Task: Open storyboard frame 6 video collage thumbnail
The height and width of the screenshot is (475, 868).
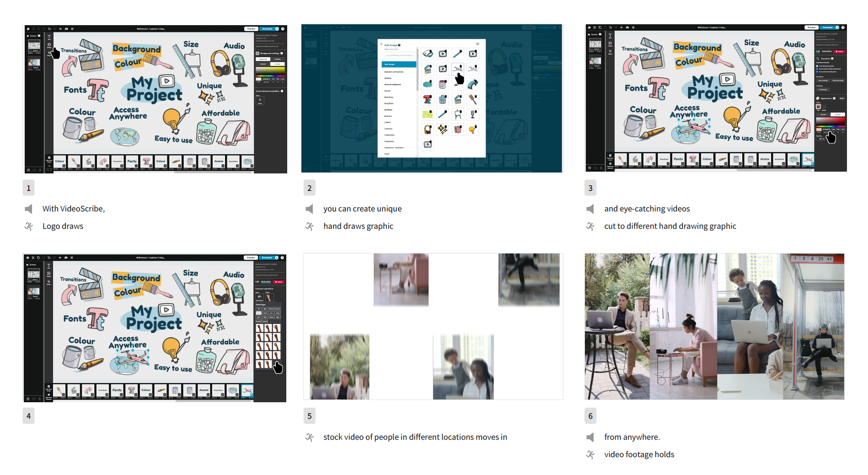Action: coord(714,326)
